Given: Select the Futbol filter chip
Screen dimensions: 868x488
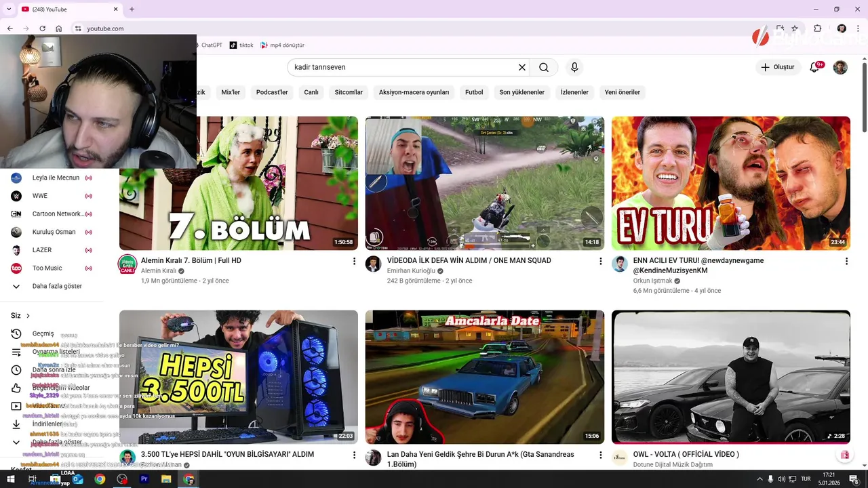Looking at the screenshot, I should point(474,92).
